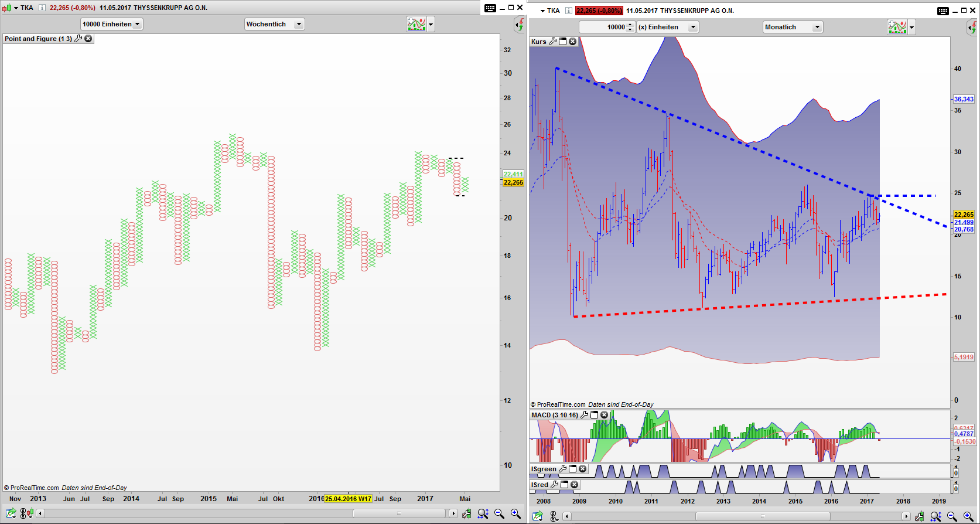Screen dimensions: 980x524
Task: Reset zoom icon in left window
Action: tap(483, 513)
